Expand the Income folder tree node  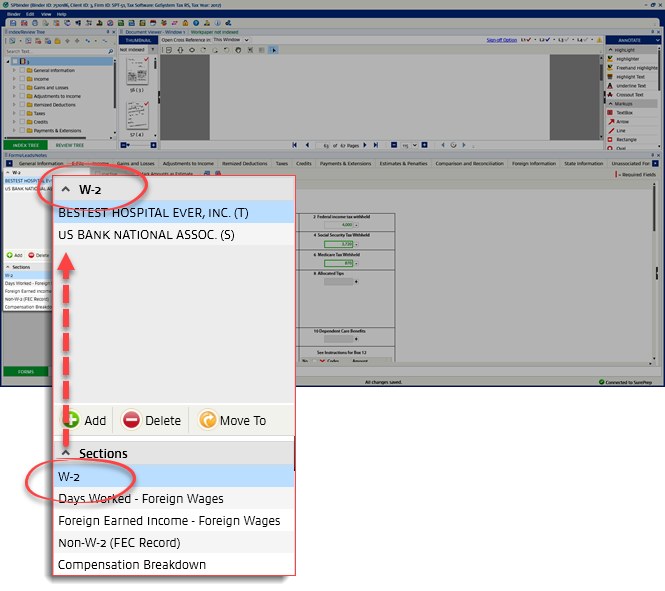click(13, 80)
